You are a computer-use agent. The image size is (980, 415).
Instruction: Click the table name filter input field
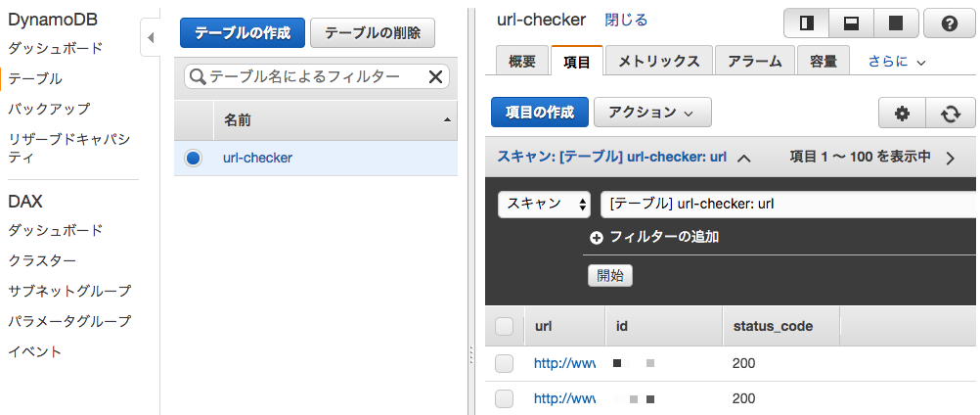[316, 77]
